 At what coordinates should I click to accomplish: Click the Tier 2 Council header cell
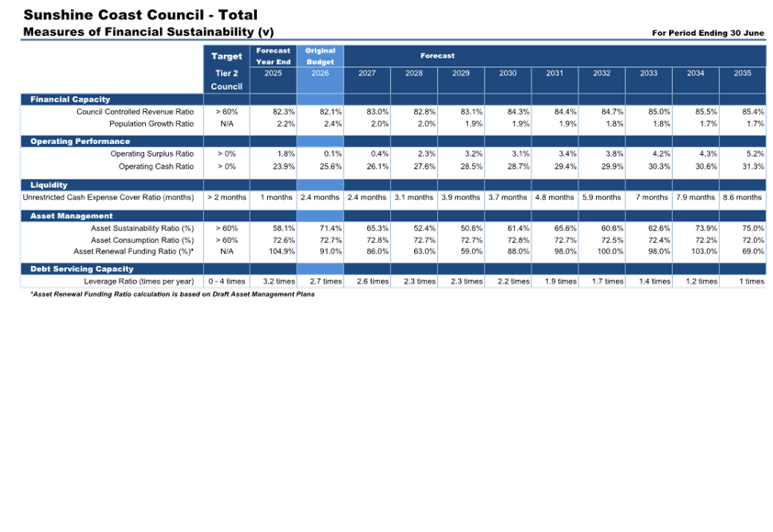pos(226,80)
